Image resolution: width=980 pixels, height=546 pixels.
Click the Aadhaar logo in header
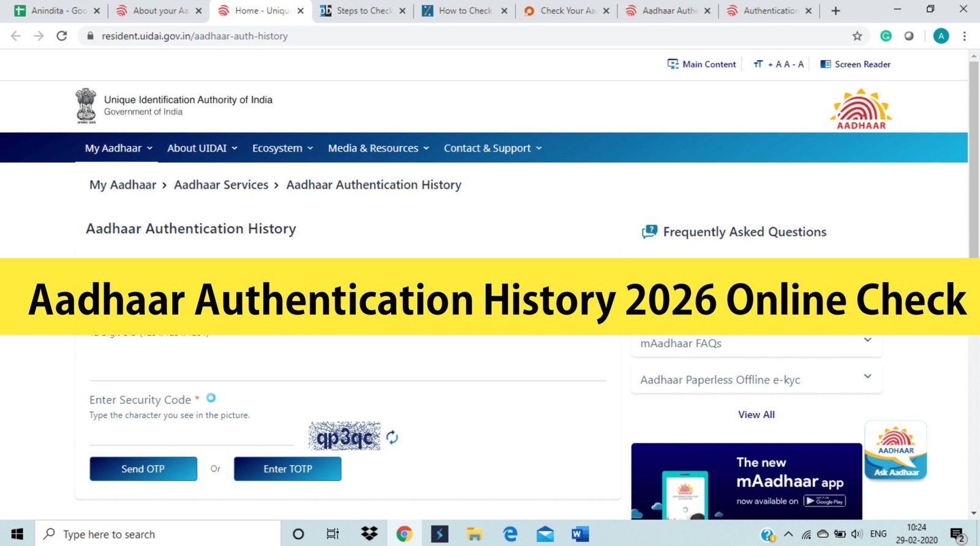click(x=861, y=109)
